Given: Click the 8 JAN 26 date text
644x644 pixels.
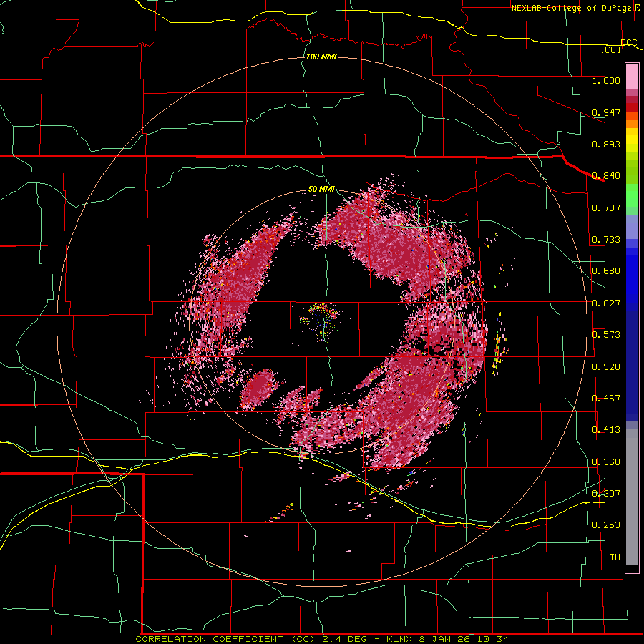Looking at the screenshot, I should click(446, 639).
